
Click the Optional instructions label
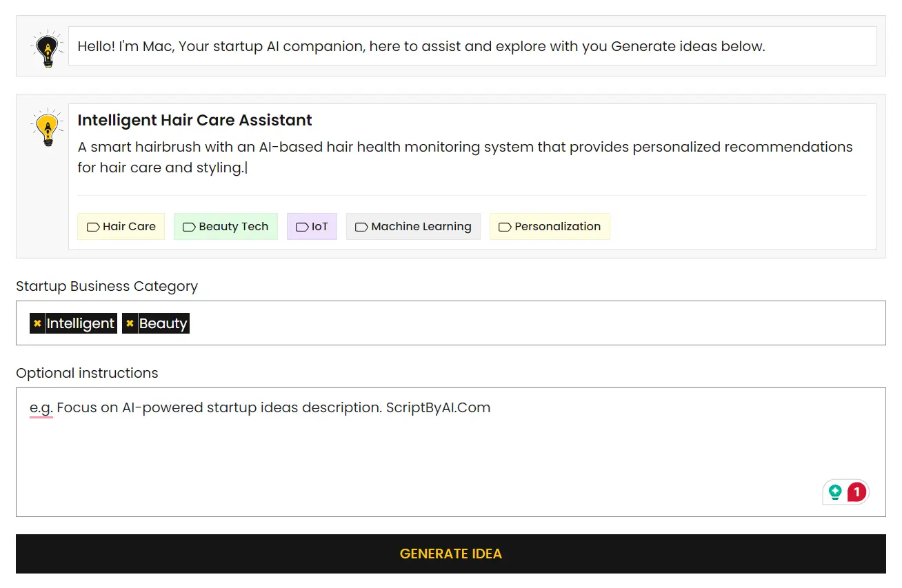(87, 373)
